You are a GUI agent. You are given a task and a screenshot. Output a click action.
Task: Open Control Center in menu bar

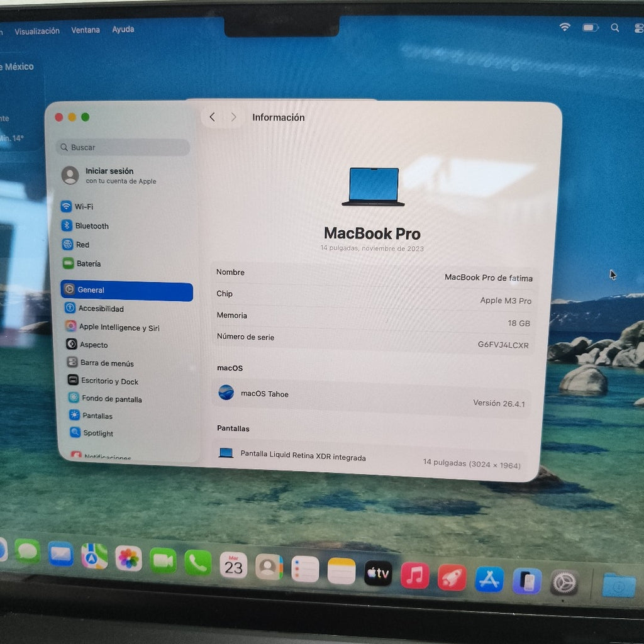coord(639,28)
